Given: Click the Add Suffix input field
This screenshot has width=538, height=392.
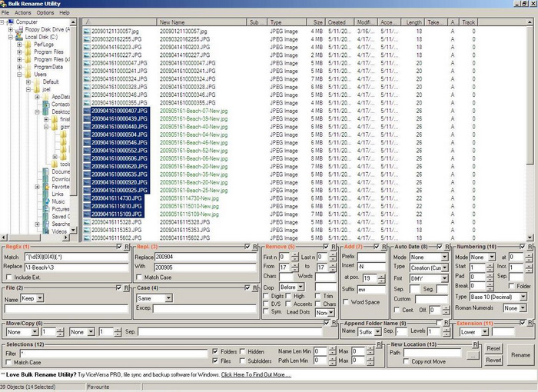Looking at the screenshot, I should tap(371, 289).
